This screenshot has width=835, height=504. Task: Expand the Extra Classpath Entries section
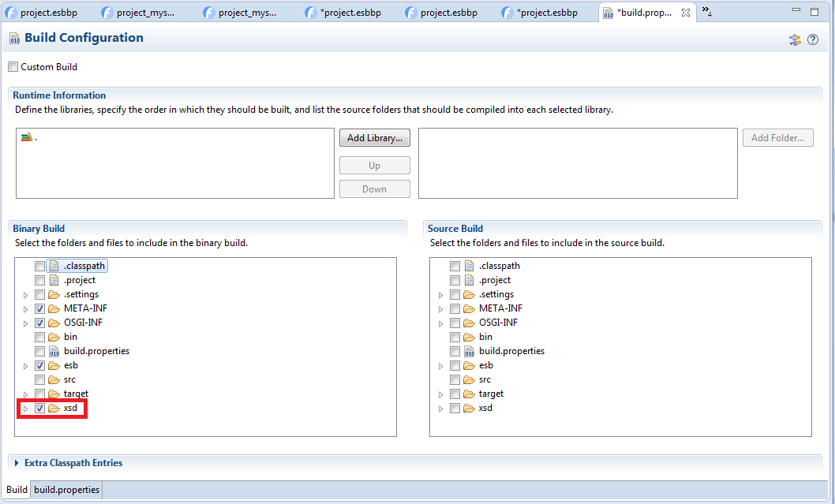click(x=17, y=463)
